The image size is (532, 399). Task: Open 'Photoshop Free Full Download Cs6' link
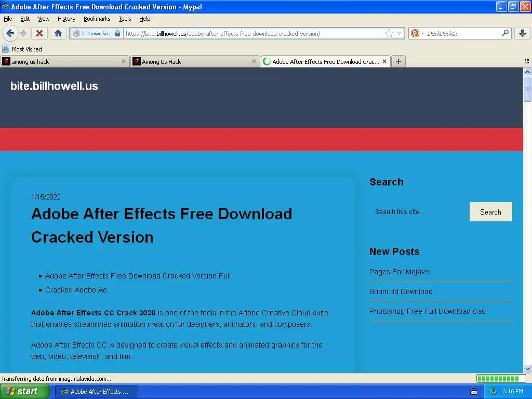click(427, 311)
